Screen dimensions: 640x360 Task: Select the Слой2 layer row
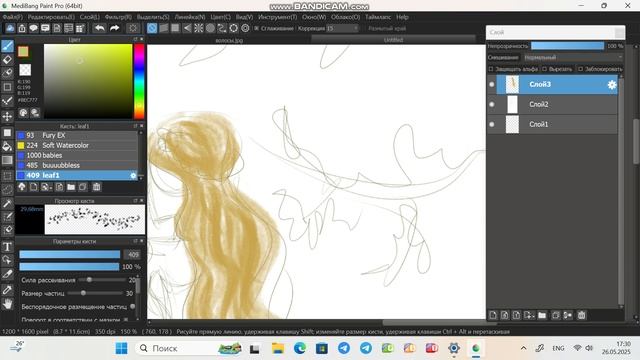pos(557,104)
